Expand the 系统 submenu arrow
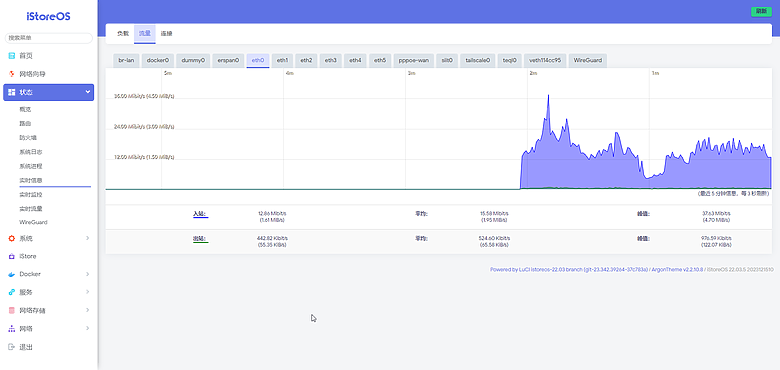This screenshot has width=780, height=370. point(88,238)
